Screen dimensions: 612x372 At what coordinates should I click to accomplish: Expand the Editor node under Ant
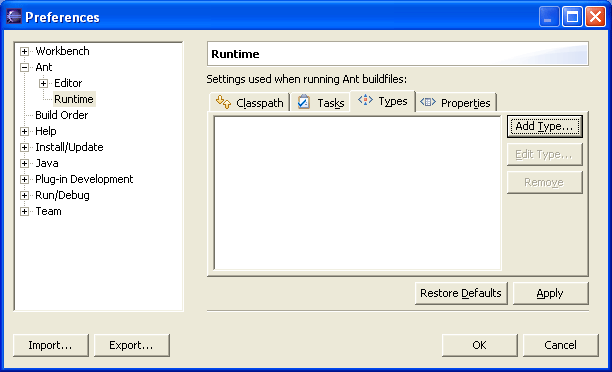pyautogui.click(x=43, y=83)
